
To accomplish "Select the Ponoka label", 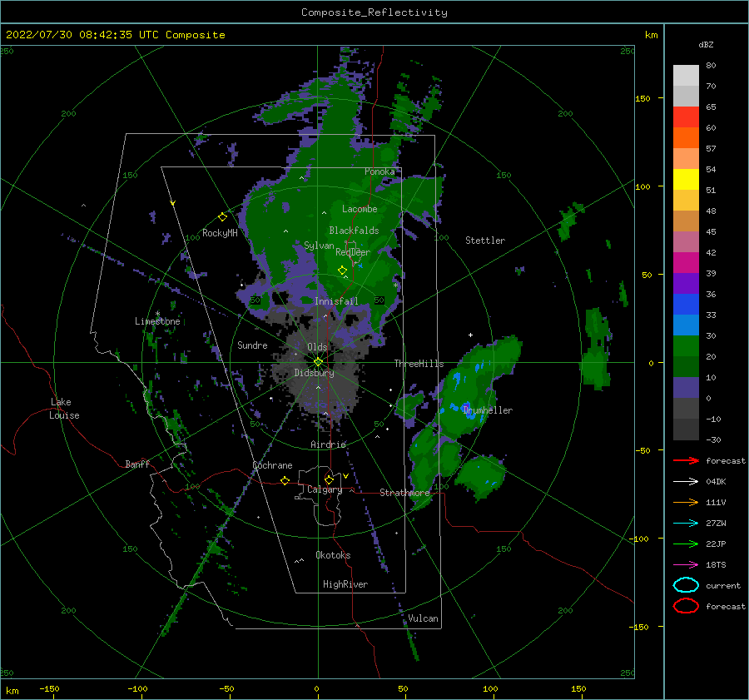I will (379, 171).
